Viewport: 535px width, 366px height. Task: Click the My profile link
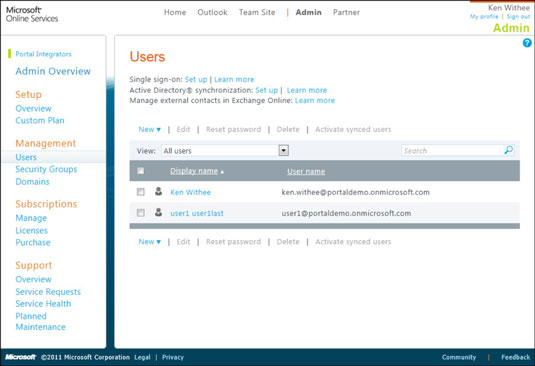484,17
